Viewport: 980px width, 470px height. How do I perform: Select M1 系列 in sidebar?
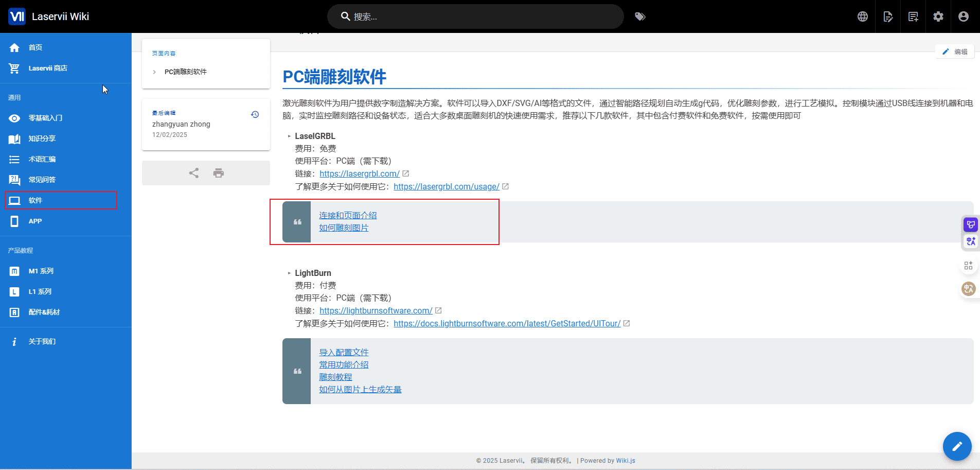coord(41,271)
